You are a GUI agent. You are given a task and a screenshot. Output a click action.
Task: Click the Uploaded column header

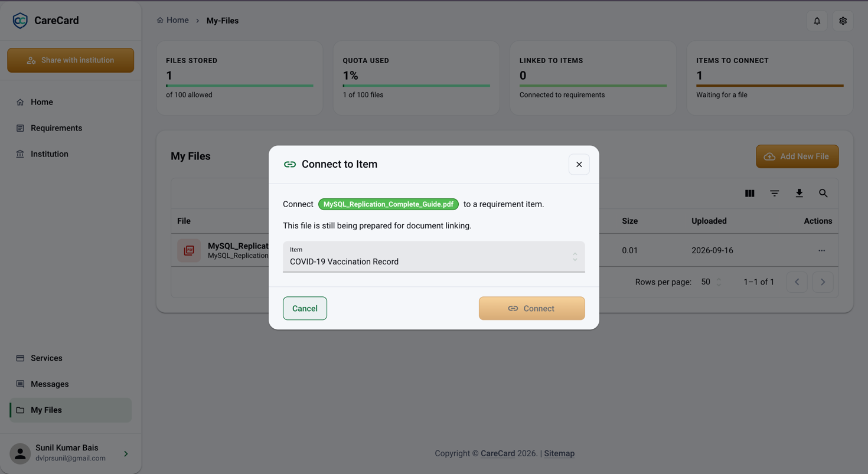709,221
